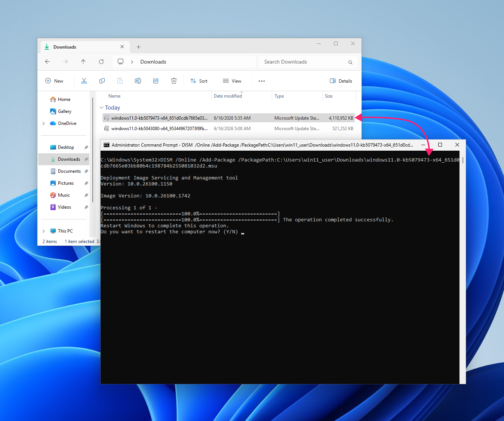Open the Command Prompt window icon menu
504x421 pixels.
pyautogui.click(x=107, y=145)
